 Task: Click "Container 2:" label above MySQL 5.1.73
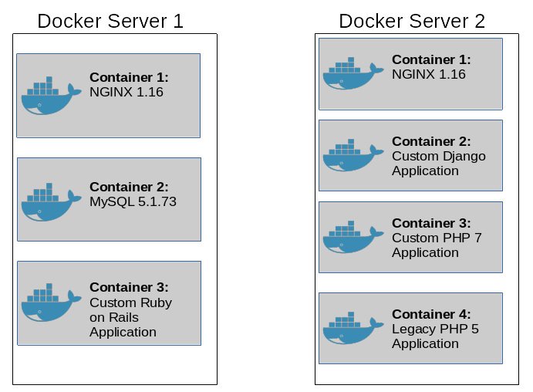[x=129, y=187]
